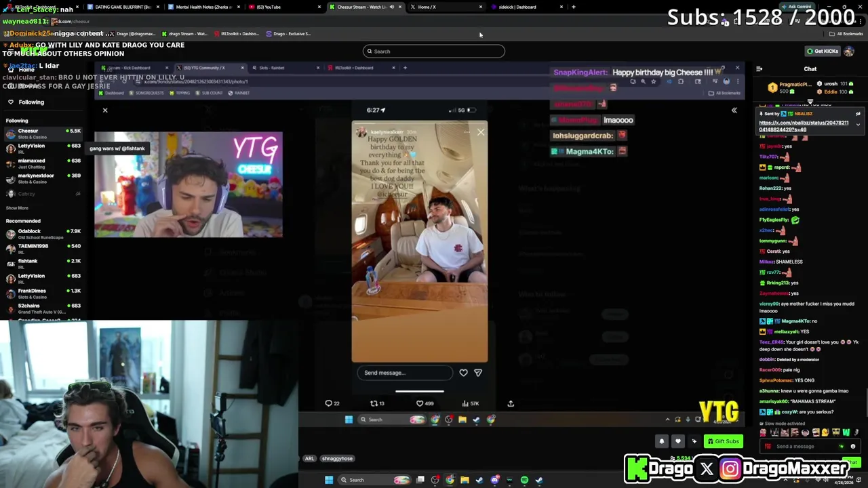
Task: Open Discord from the taskbar
Action: click(495, 480)
